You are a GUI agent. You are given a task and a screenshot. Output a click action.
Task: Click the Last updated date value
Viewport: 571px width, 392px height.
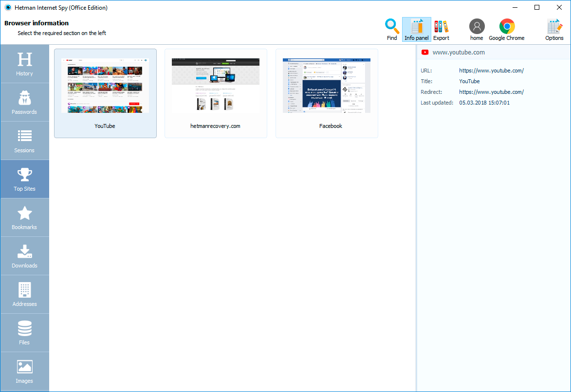484,103
